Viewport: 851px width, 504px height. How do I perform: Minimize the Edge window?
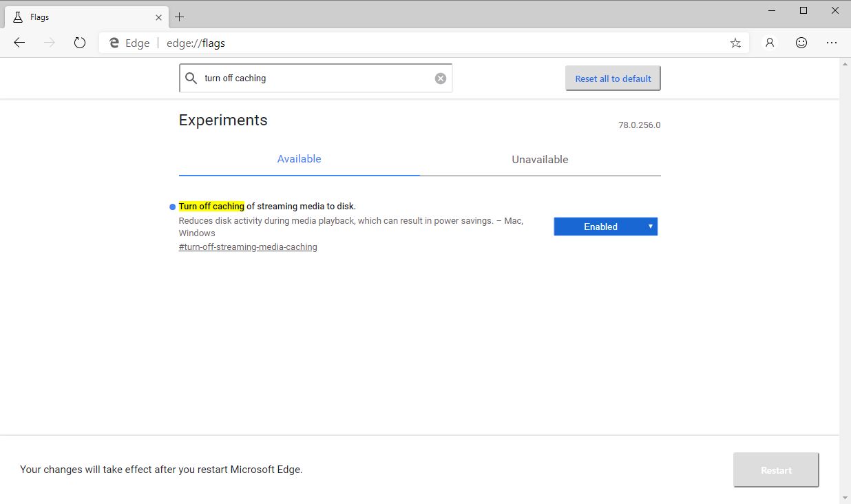click(x=772, y=10)
